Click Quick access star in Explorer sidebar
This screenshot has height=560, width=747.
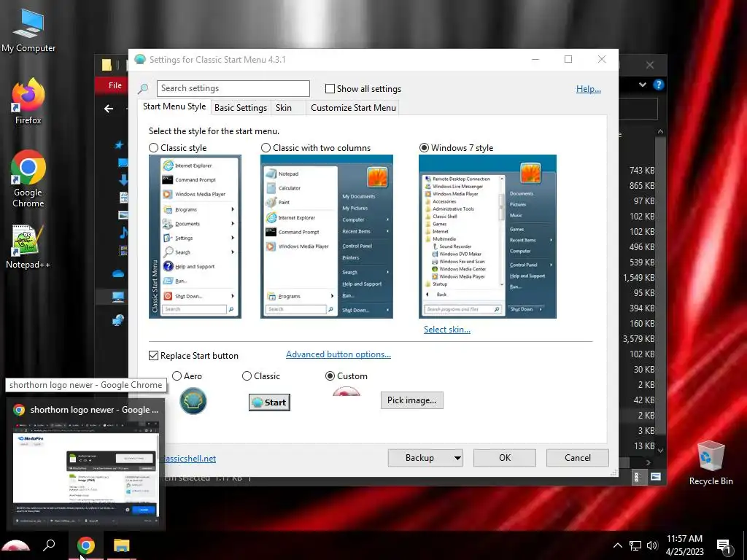[119, 145]
